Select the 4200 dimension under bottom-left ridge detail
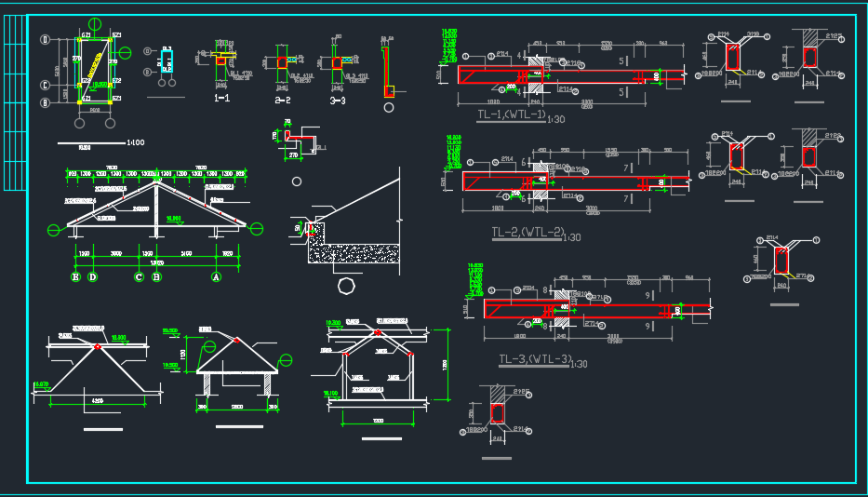868x497 pixels. (97, 400)
